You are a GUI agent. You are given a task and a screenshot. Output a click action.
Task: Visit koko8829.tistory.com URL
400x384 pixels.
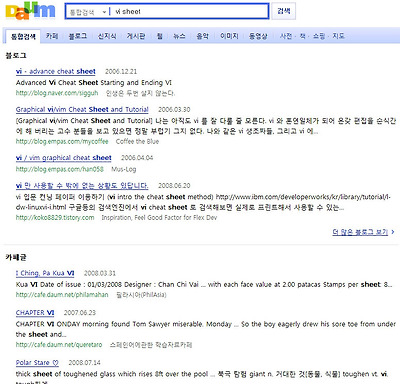[x=55, y=218]
